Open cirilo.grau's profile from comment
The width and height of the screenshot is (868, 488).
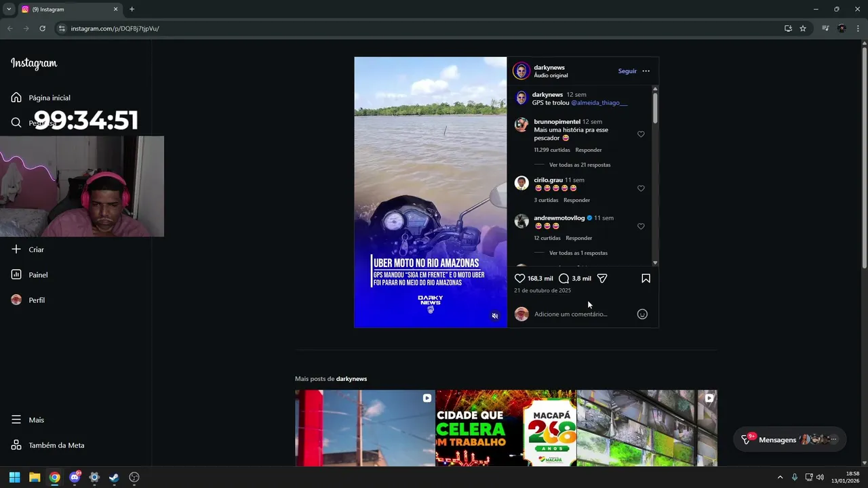coord(548,180)
